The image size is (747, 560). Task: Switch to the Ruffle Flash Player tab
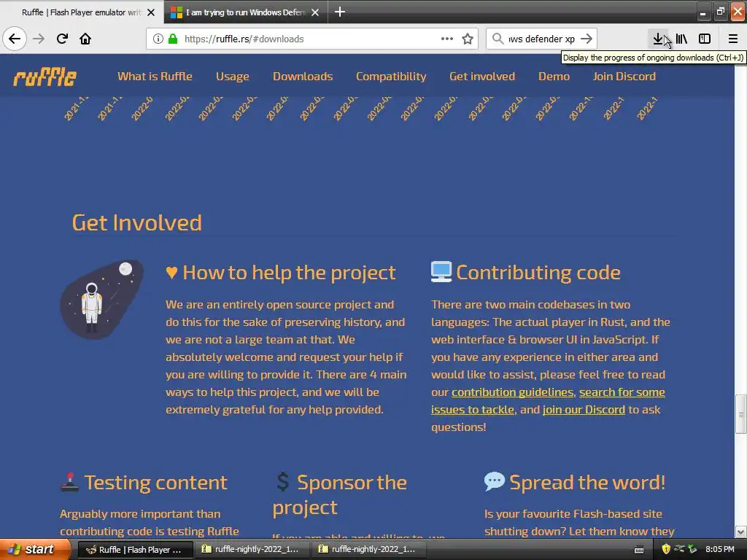click(x=81, y=12)
